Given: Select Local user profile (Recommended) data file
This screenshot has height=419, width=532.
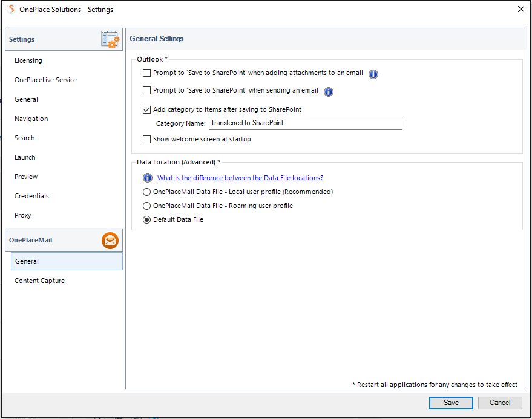Looking at the screenshot, I should [x=146, y=192].
